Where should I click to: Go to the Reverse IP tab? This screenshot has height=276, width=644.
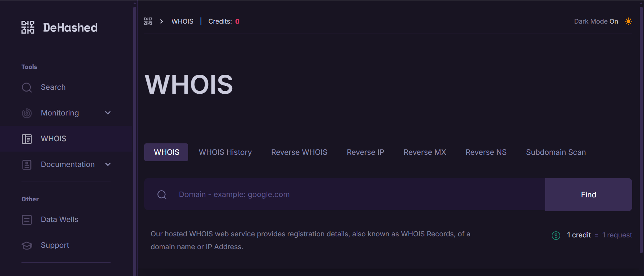click(x=365, y=152)
